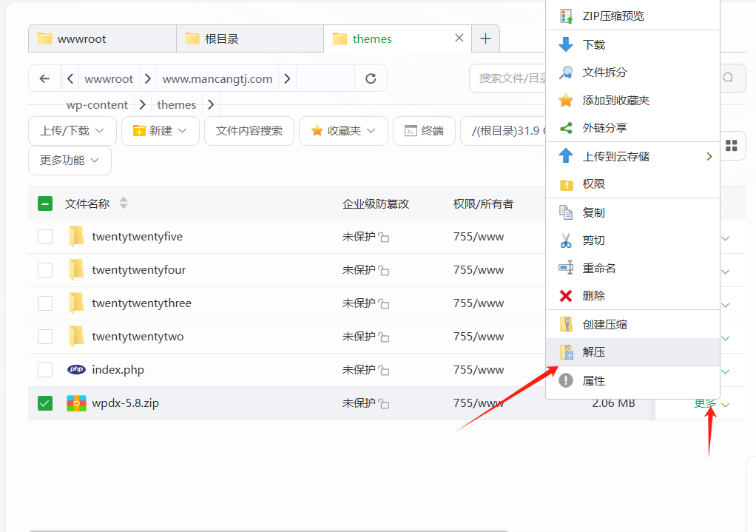Open the 上传/下载 dropdown
This screenshot has height=532, width=756.
72,131
